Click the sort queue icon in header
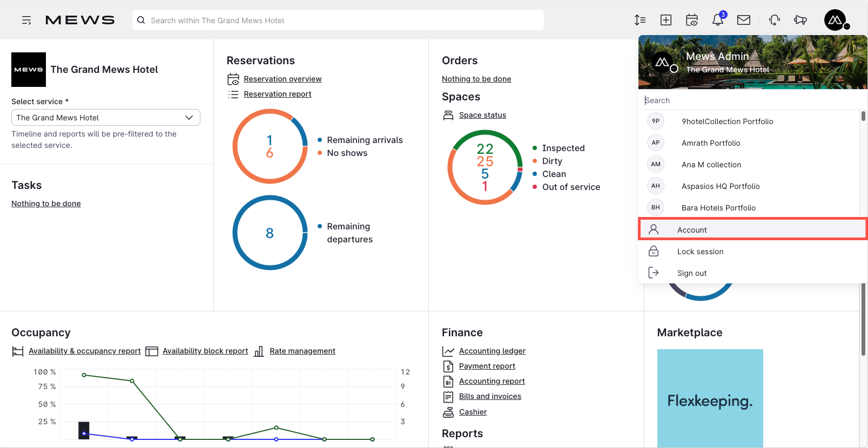 640,20
